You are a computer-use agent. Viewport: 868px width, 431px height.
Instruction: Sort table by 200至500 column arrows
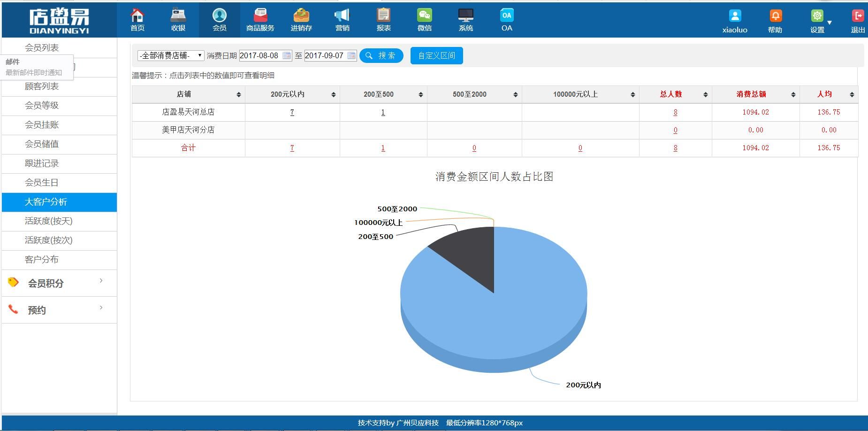(420, 95)
